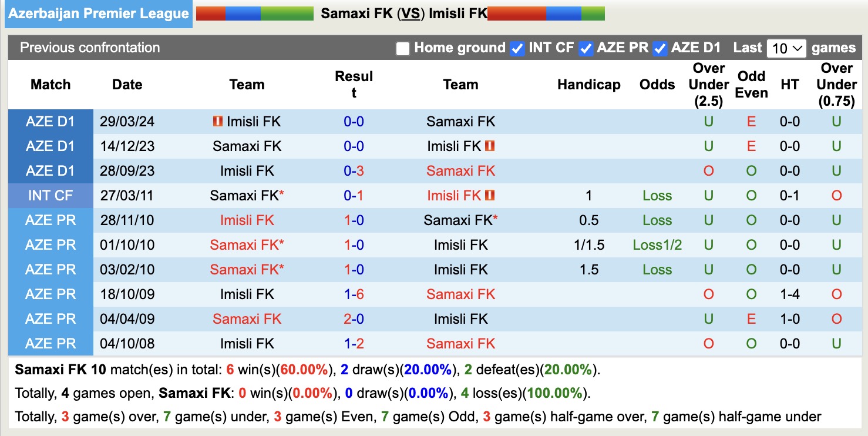868x436 pixels.
Task: Click red card icon beside Imisli FK on 29/03/24
Action: 217,122
